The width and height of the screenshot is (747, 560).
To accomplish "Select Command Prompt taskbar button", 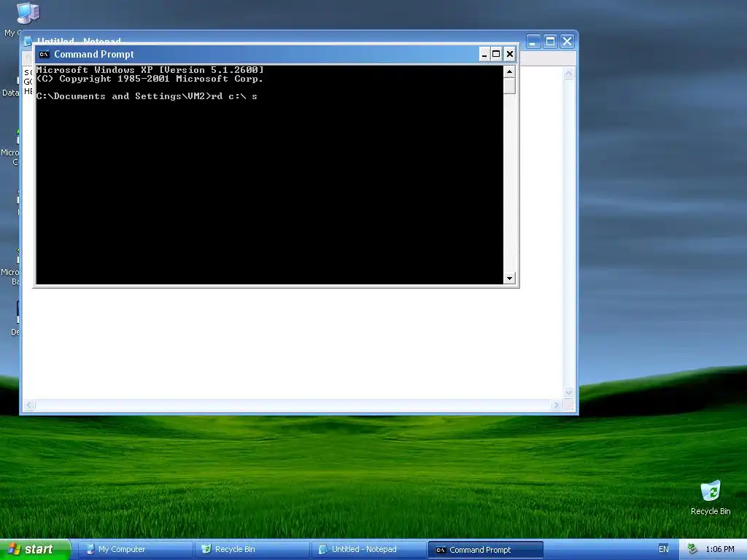I will [x=485, y=550].
